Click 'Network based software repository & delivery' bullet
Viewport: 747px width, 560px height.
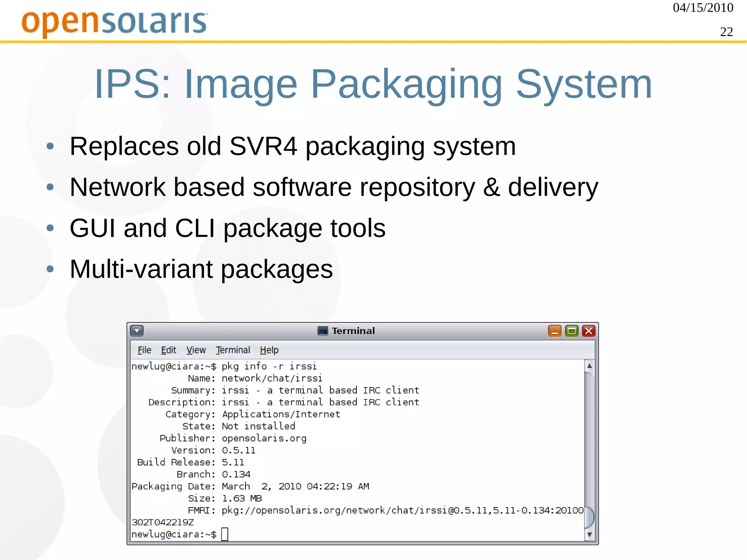tap(334, 188)
